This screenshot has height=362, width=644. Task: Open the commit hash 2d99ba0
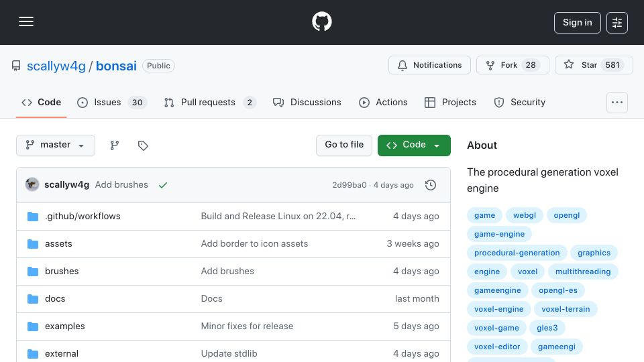click(349, 185)
